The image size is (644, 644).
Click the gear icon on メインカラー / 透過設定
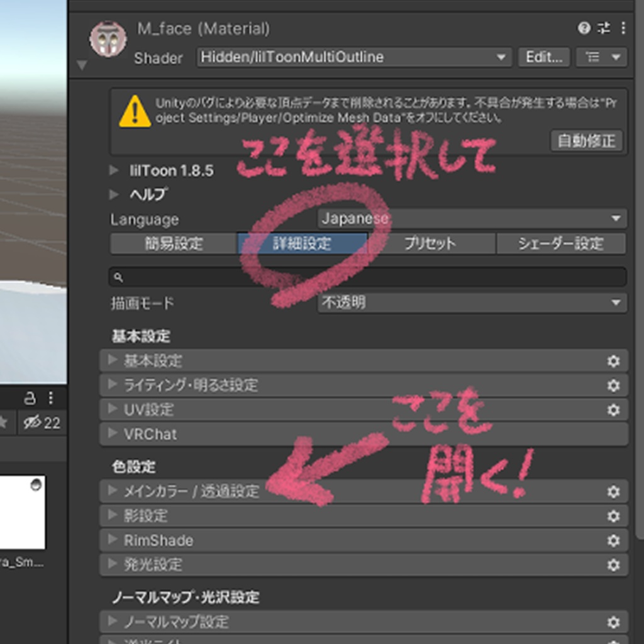pos(613,492)
